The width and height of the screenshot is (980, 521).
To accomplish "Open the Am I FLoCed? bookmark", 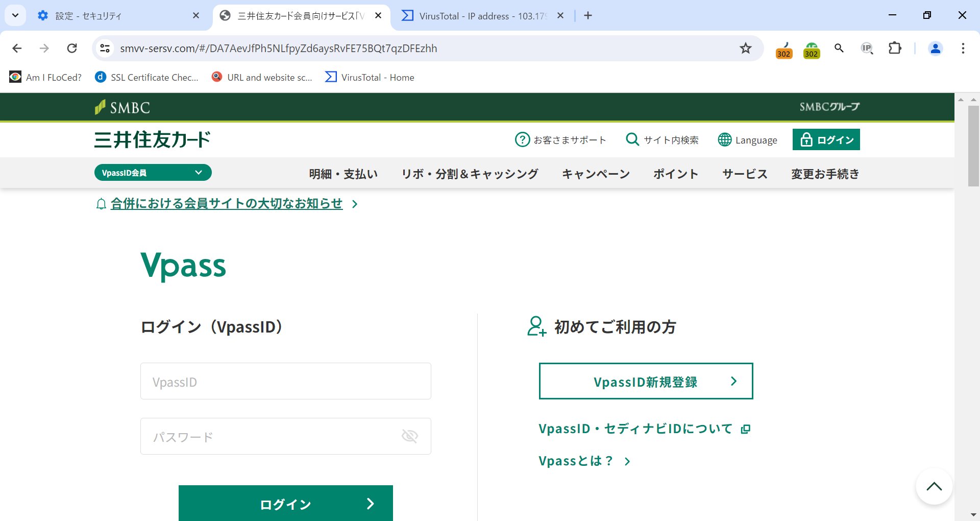I will [45, 77].
